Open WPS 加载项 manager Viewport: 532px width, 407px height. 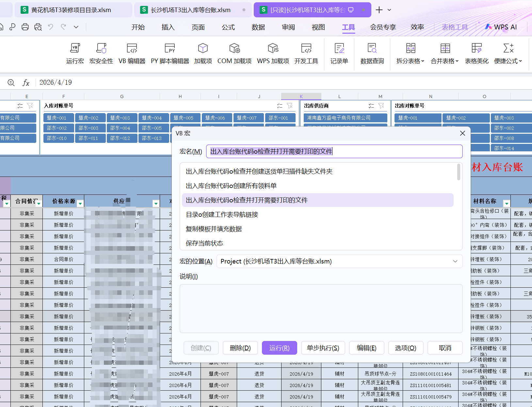[273, 54]
